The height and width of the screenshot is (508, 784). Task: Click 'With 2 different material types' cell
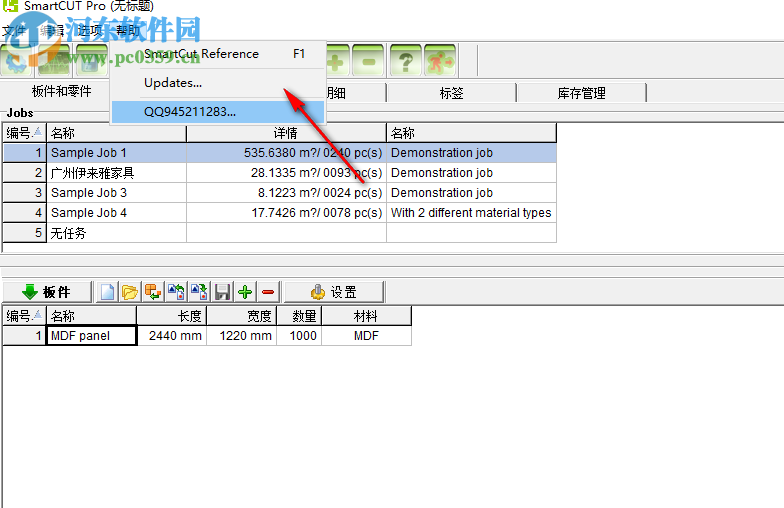click(471, 213)
